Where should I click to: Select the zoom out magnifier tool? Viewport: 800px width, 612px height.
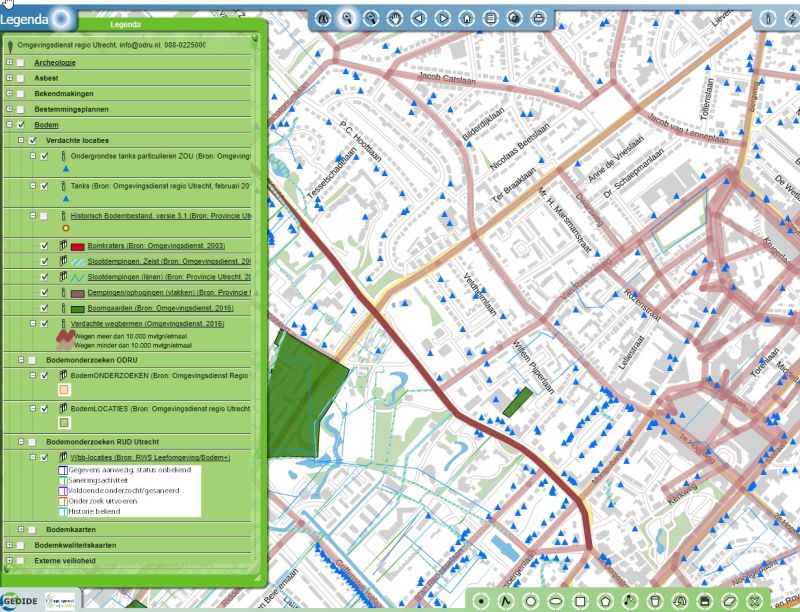click(x=371, y=19)
